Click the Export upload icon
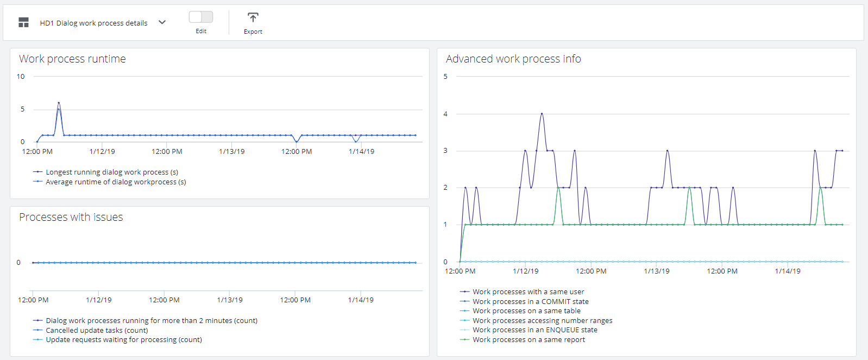The width and height of the screenshot is (868, 360). coord(253,17)
